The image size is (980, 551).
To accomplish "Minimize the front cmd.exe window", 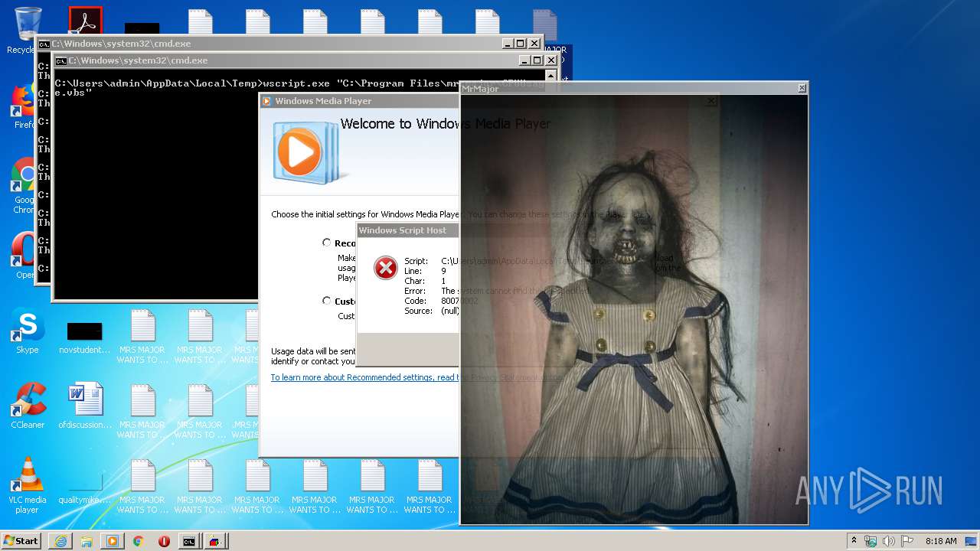I will coord(524,60).
